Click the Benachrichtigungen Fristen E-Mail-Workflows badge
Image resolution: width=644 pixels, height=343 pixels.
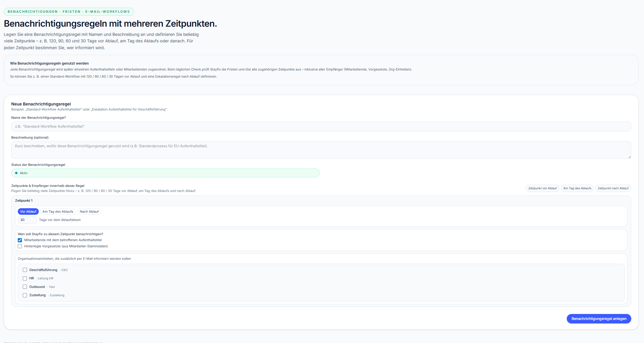pyautogui.click(x=69, y=12)
